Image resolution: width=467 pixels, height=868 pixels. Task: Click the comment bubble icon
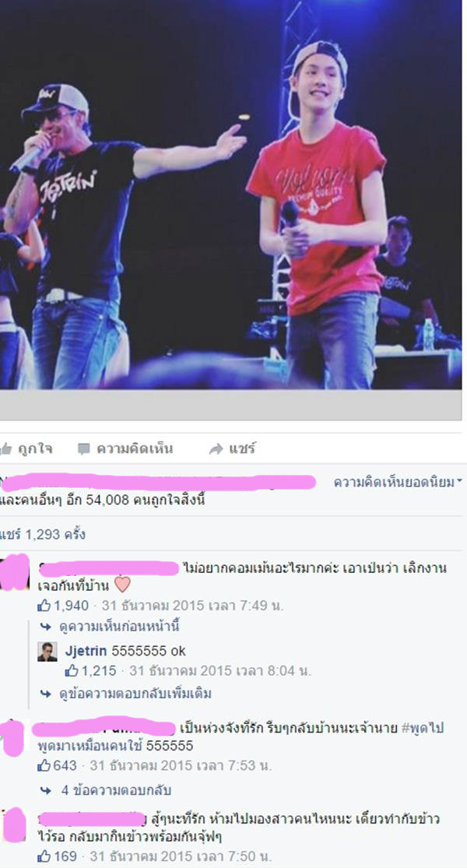tap(83, 449)
